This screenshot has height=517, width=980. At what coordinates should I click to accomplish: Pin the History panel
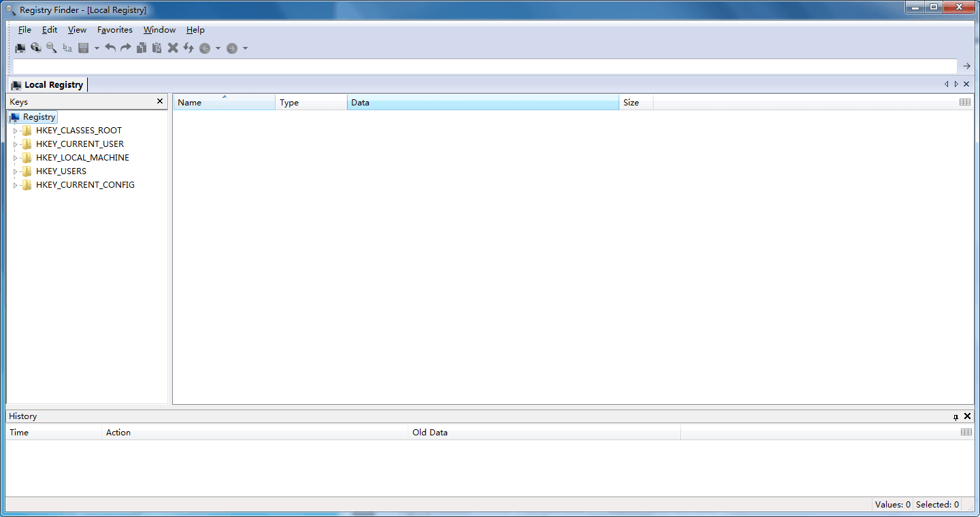coord(956,416)
